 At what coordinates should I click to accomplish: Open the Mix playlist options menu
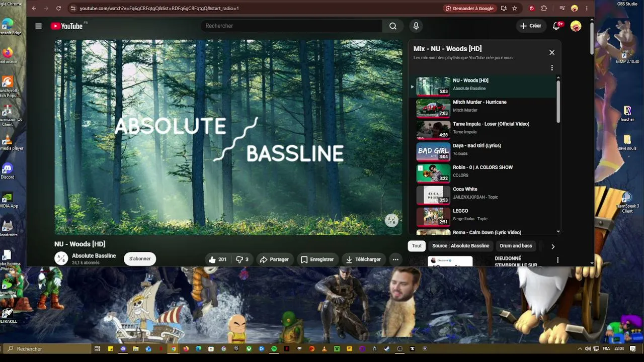pyautogui.click(x=552, y=68)
